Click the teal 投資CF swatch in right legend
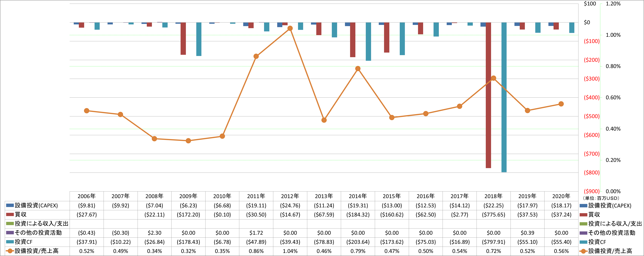Image resolution: width=644 pixels, height=256 pixels. pyautogui.click(x=584, y=242)
